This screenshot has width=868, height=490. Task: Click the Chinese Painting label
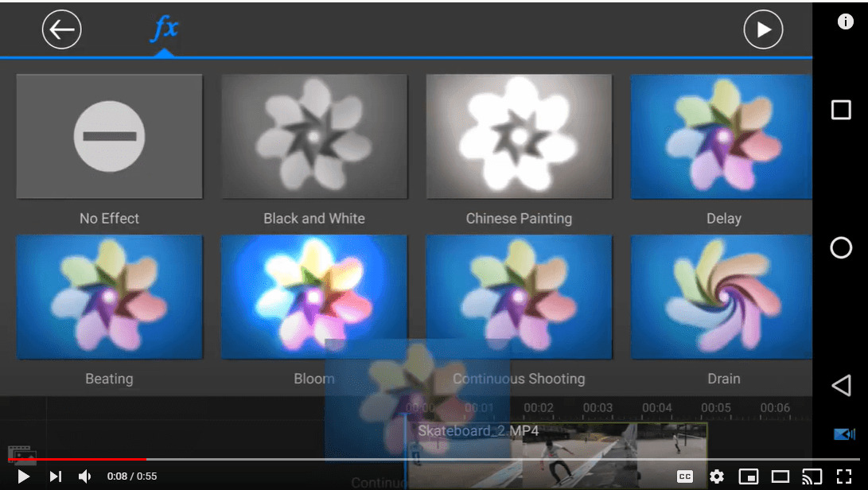[x=519, y=218]
